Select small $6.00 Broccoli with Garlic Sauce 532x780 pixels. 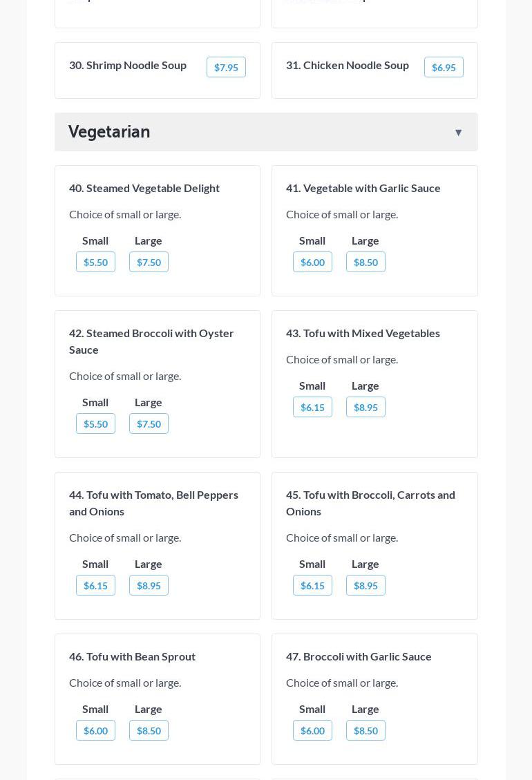(312, 730)
